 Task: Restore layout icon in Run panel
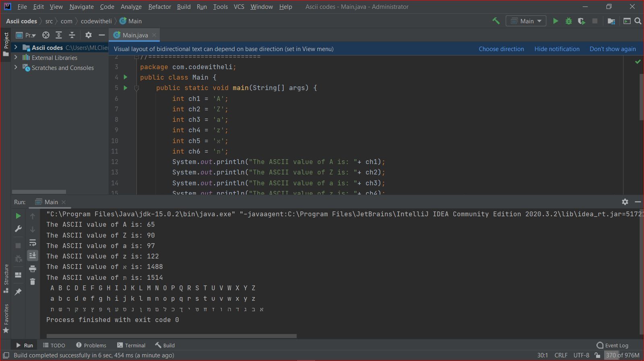[x=18, y=275]
